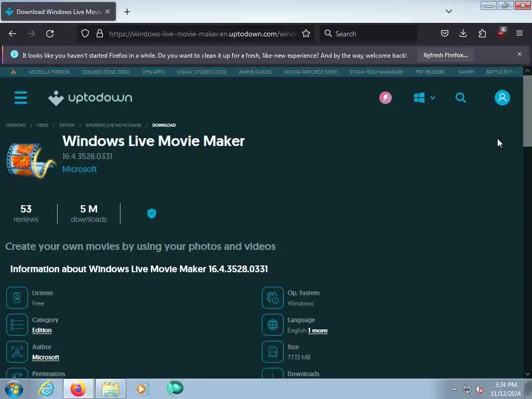Click the pink lightning bolt icon
The width and height of the screenshot is (532, 399).
385,98
